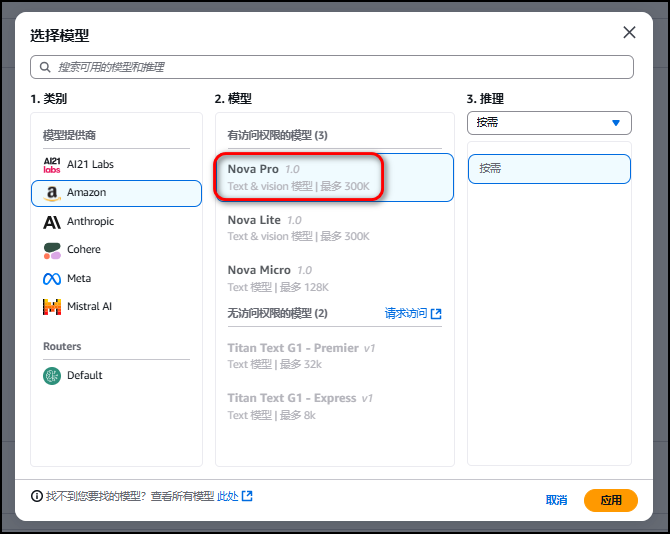Focus the model search field
The width and height of the screenshot is (670, 534).
tap(332, 67)
